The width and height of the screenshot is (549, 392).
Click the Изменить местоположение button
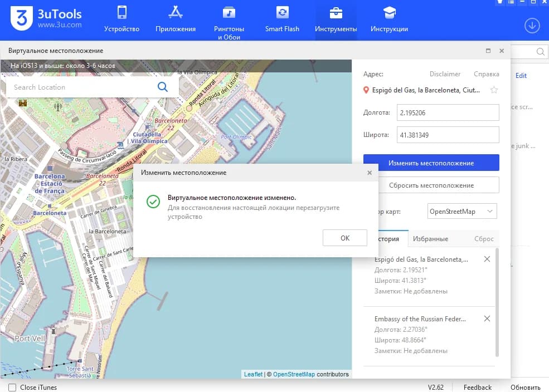click(431, 163)
